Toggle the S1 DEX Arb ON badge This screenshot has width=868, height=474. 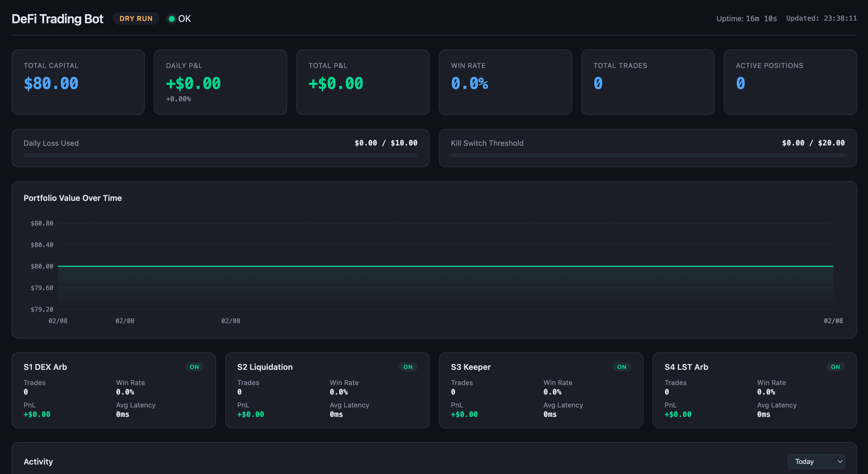tap(194, 367)
